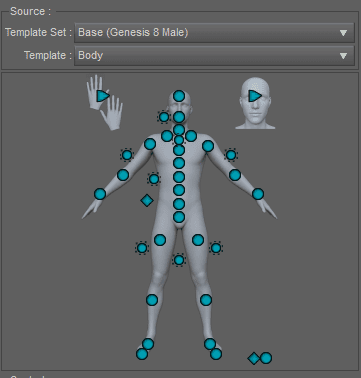Select the shoulder control point on the screen-right arm
361x378 pixels.
pyautogui.click(x=208, y=146)
